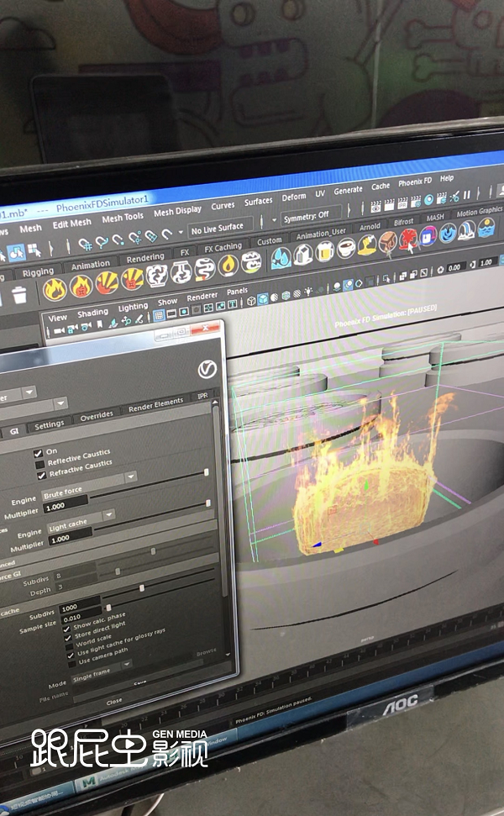Click the chocolate block shelf icon
Image resolution: width=504 pixels, height=816 pixels.
[387, 243]
